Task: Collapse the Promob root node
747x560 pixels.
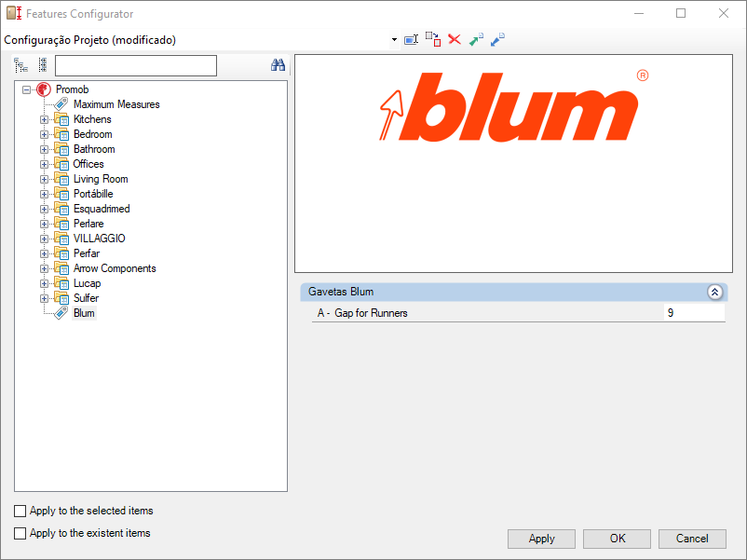Action: point(27,89)
